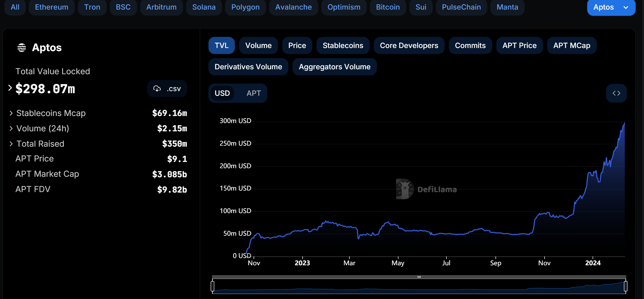The image size is (644, 299).
Task: Switch chart denomination to APT
Action: pyautogui.click(x=253, y=93)
